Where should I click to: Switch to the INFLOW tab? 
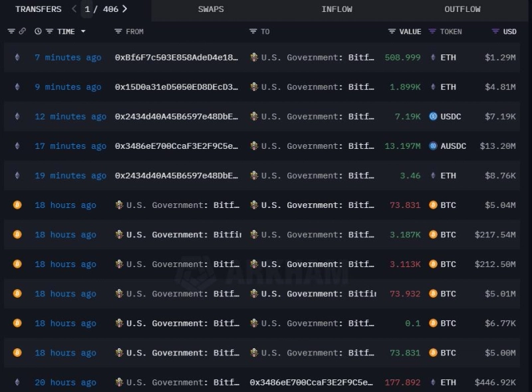[x=336, y=9]
